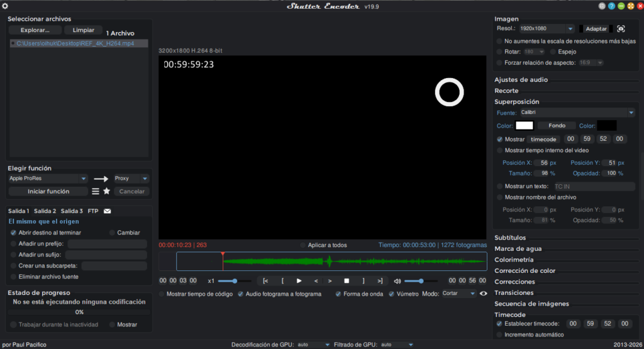Viewport: 644px width, 349px height.
Task: Switch to Salida 2 tab
Action: tap(45, 211)
